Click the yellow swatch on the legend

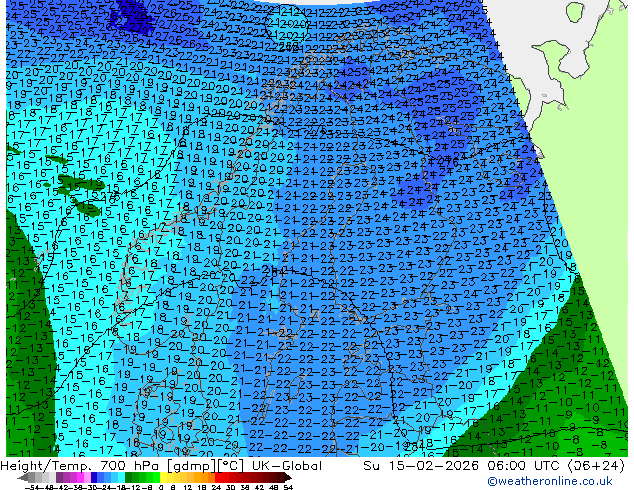163,478
